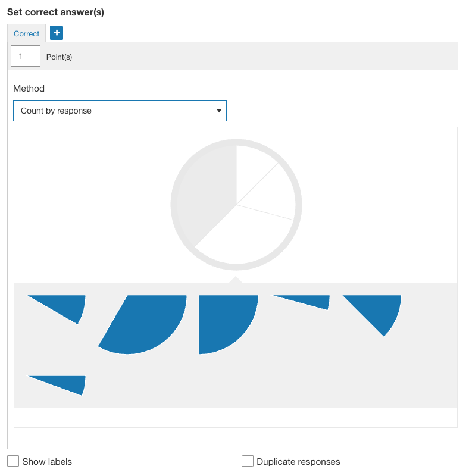Pick the large slanted blue sector piece

pyautogui.click(x=146, y=322)
